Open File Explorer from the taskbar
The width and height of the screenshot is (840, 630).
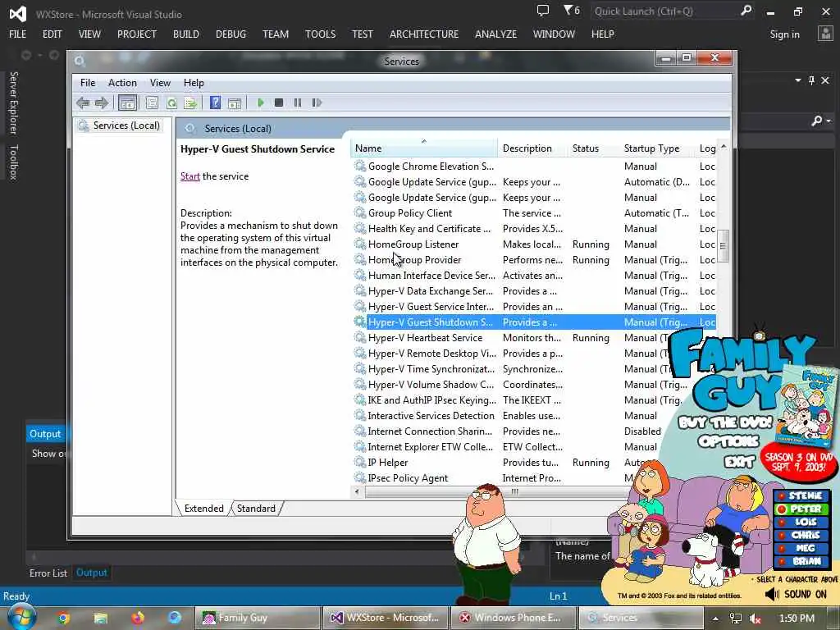click(x=100, y=619)
